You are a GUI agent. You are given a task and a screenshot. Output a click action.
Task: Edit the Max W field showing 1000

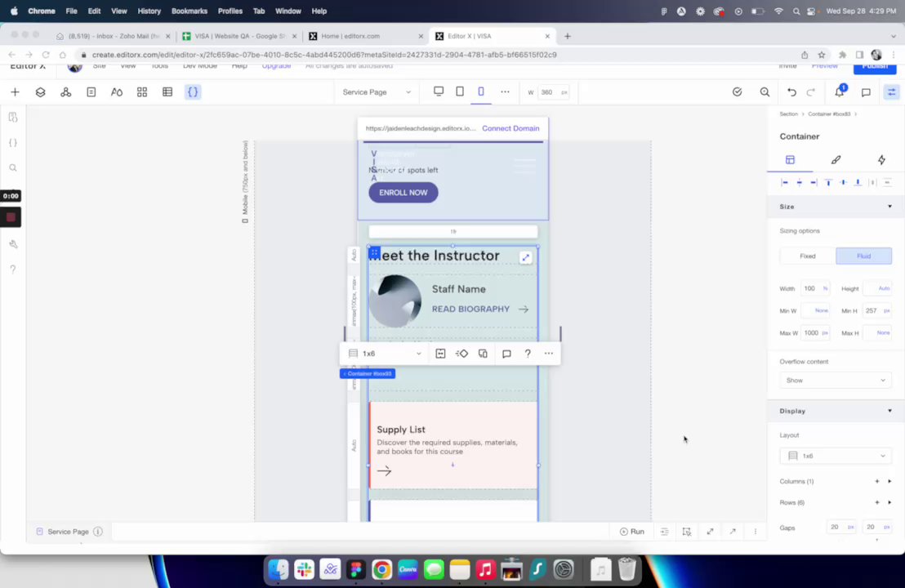[x=815, y=333]
